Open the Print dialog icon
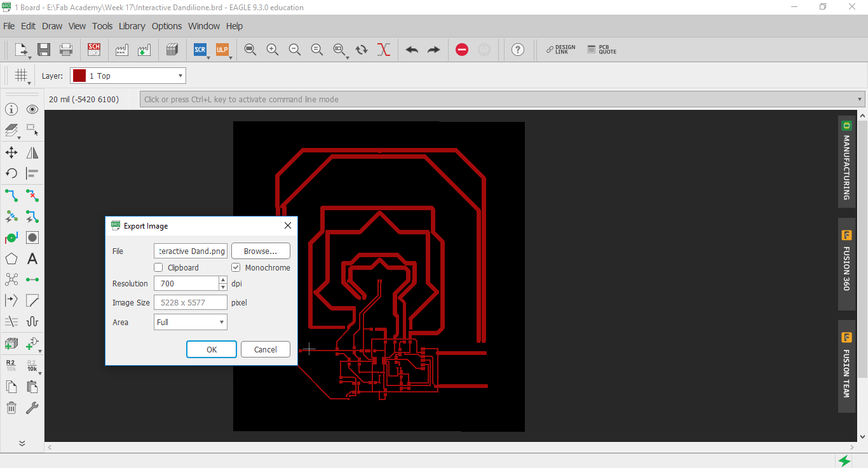This screenshot has height=468, width=868. (x=65, y=50)
